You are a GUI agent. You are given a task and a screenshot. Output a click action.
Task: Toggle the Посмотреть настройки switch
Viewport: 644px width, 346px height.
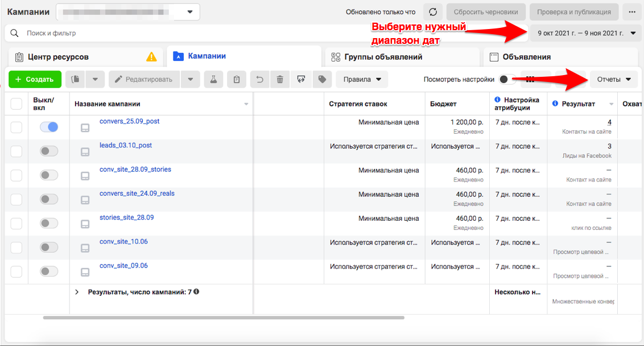point(507,79)
